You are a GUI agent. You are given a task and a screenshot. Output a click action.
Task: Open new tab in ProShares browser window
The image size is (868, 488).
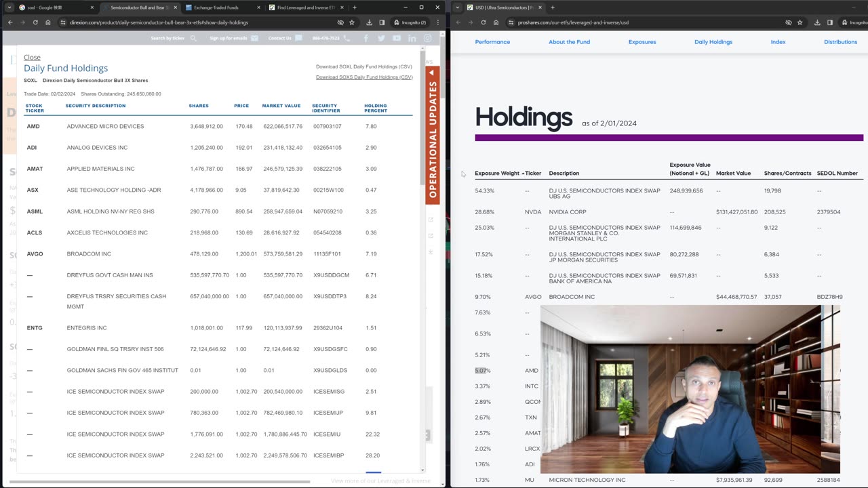[x=552, y=7]
